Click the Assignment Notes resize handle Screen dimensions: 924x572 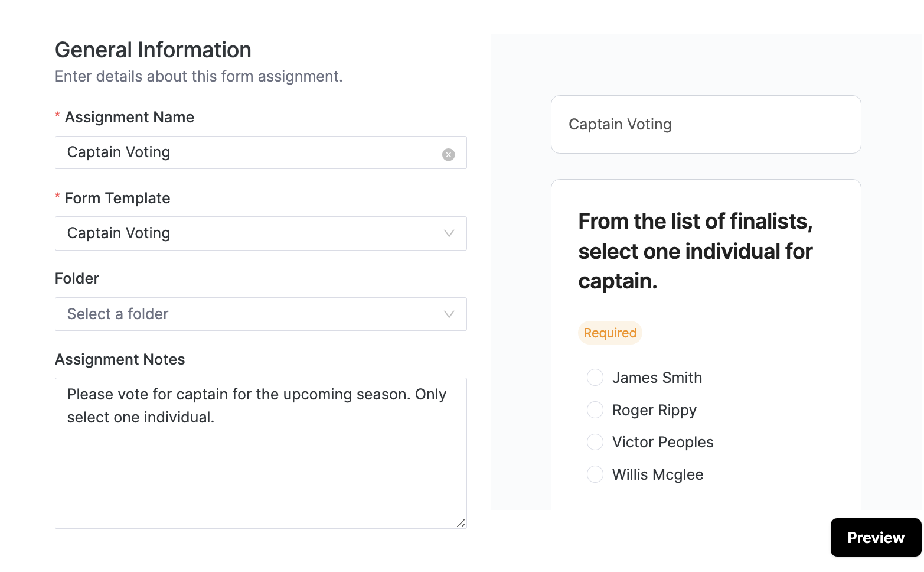click(x=461, y=523)
